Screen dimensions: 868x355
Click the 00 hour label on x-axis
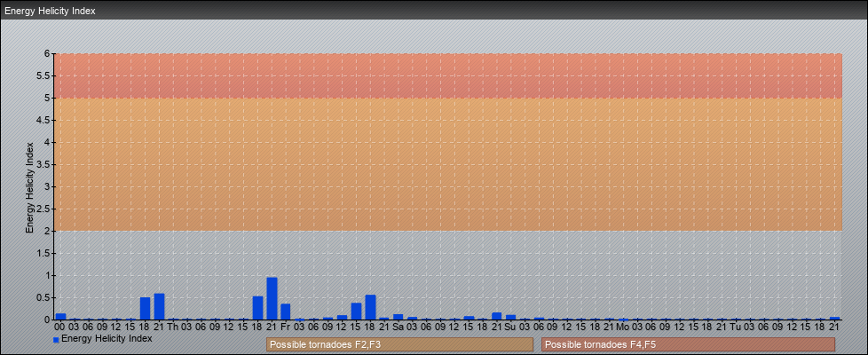[x=60, y=327]
